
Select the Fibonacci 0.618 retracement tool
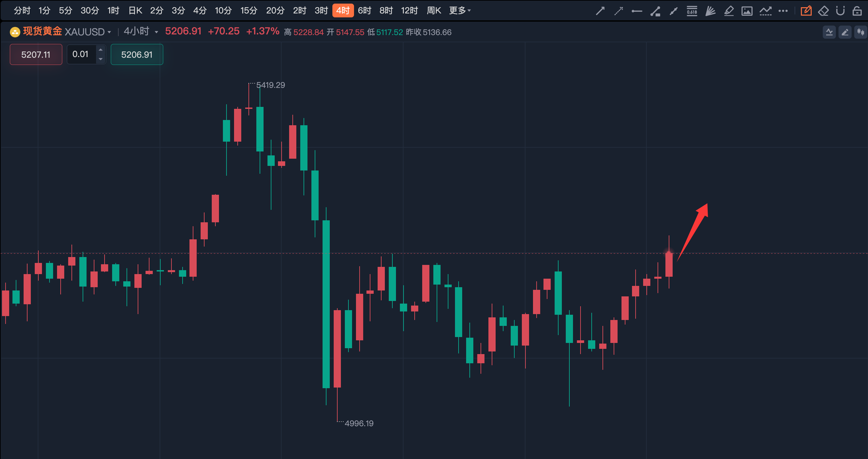click(692, 11)
